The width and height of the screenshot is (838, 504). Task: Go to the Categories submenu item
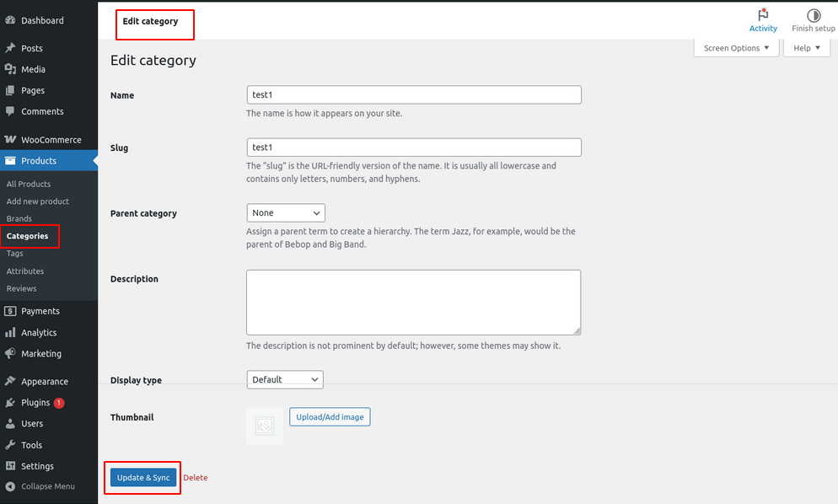pos(28,236)
